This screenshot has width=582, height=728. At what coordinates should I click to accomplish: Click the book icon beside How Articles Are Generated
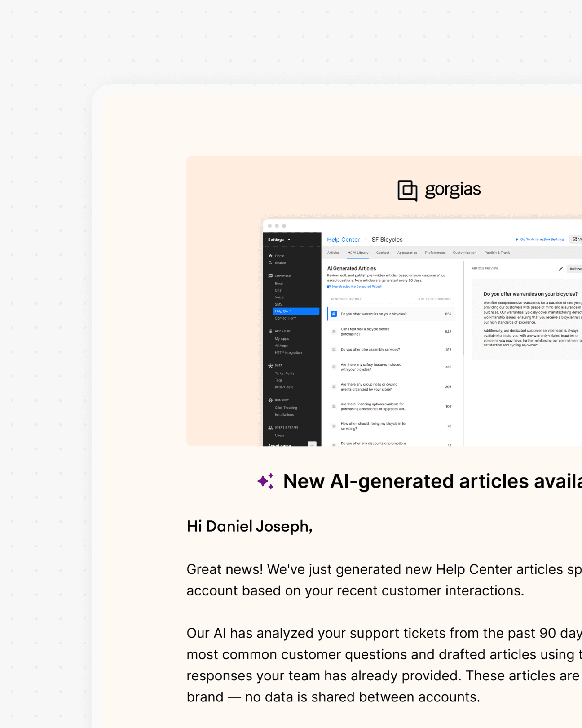329,287
